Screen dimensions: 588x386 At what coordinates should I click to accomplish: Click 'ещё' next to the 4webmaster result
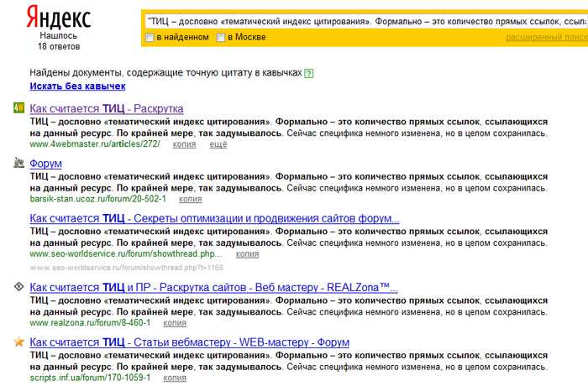[218, 144]
